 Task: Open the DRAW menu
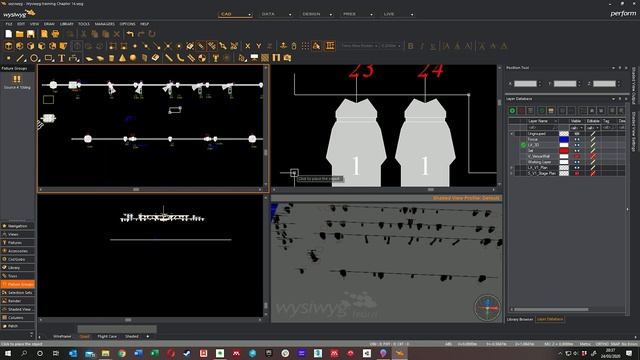click(x=49, y=24)
